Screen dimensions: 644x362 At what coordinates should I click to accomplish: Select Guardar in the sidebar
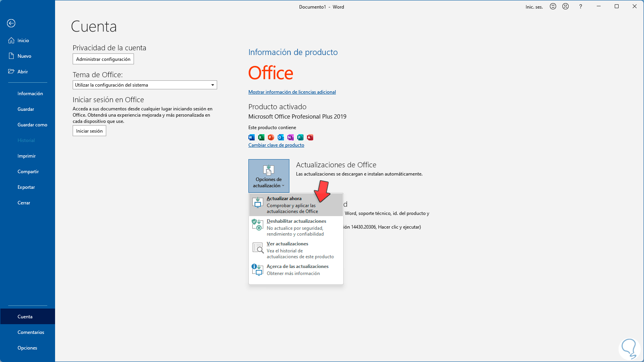(27, 109)
